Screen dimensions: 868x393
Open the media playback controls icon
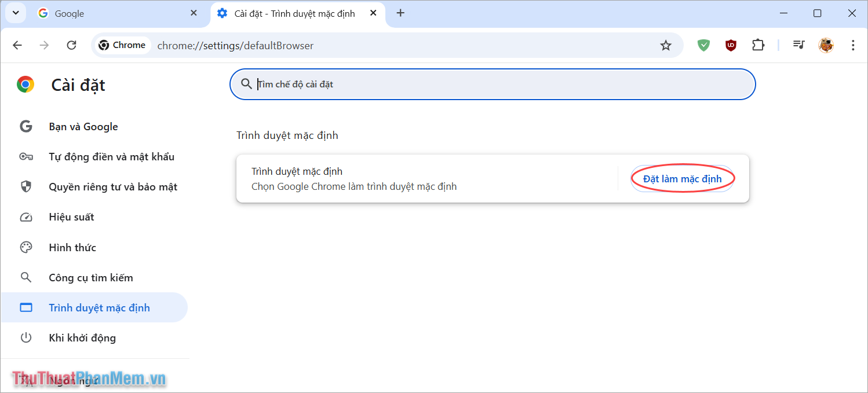click(x=798, y=45)
